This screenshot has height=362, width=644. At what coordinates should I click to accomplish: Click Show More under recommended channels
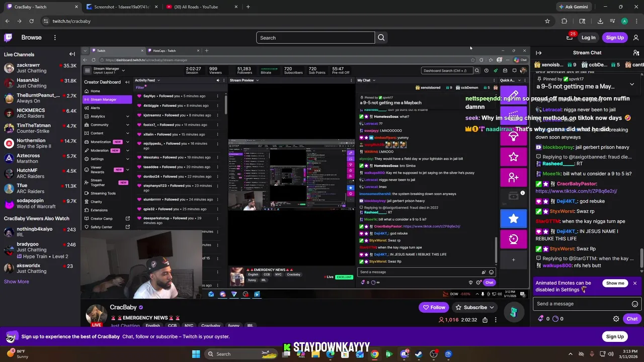[x=17, y=282]
